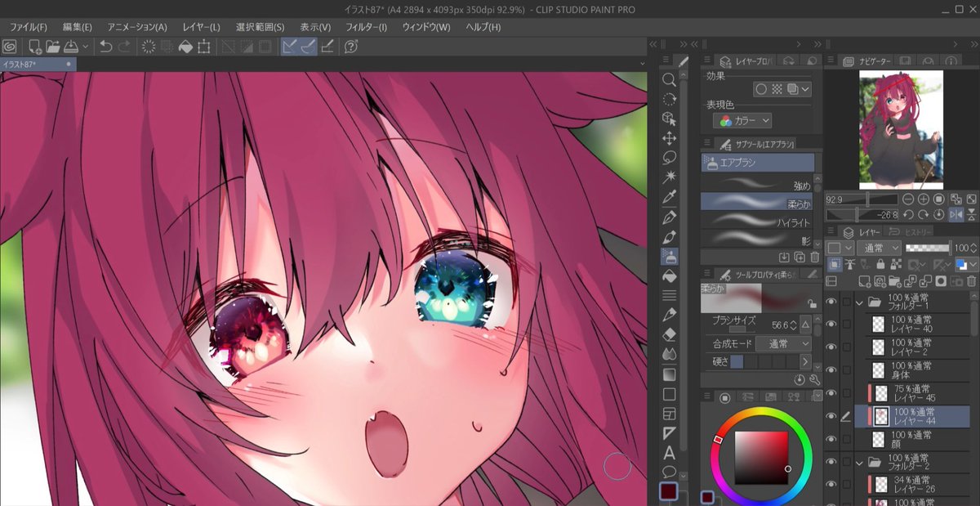Click the main drawing color swatch
The image size is (980, 506).
coord(668,491)
